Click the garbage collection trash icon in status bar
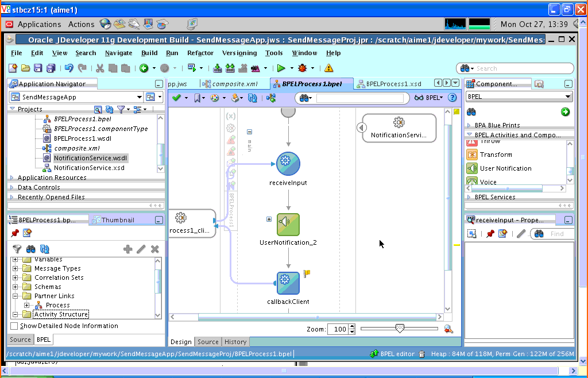The height and width of the screenshot is (378, 588). (x=422, y=354)
